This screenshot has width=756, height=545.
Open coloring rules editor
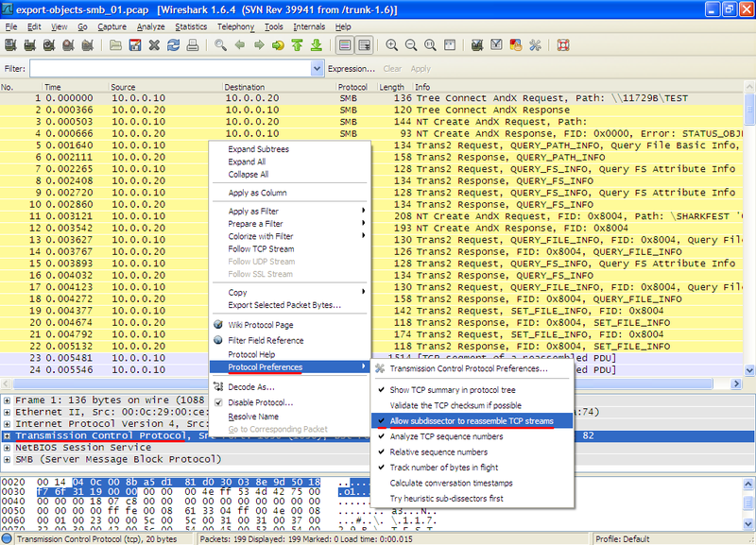click(516, 45)
